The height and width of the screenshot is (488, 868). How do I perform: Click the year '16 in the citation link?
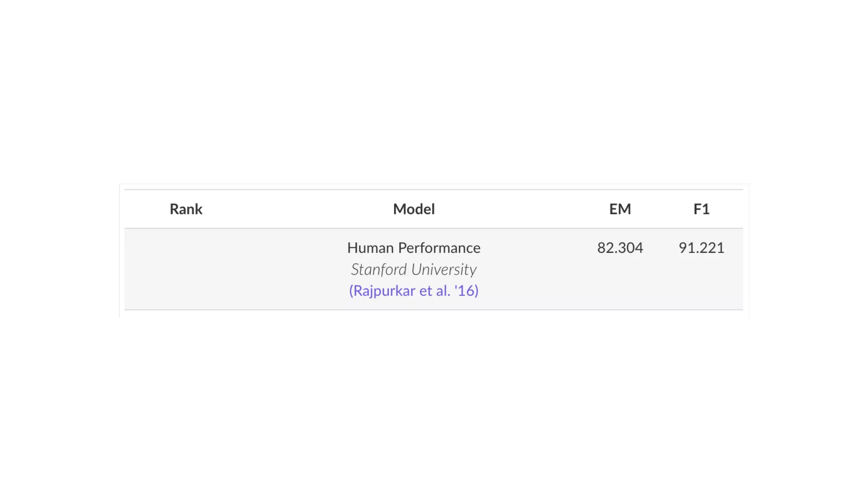point(466,291)
